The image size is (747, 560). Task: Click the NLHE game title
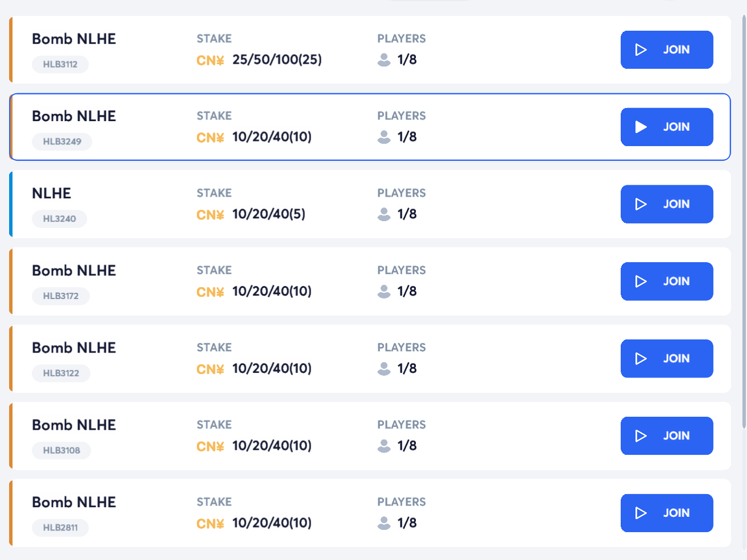click(52, 193)
